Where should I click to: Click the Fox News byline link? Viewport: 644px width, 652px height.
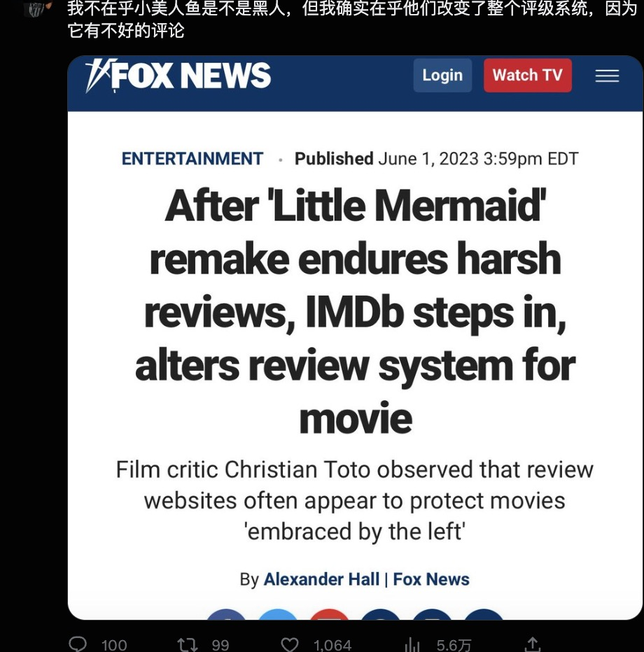click(x=431, y=579)
